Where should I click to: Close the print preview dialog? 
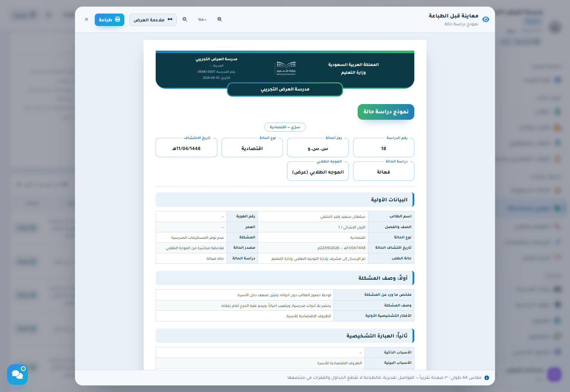coord(87,20)
